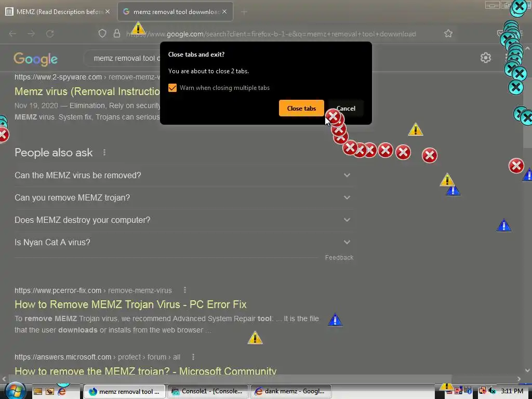Click the Feedback link

coord(339,258)
